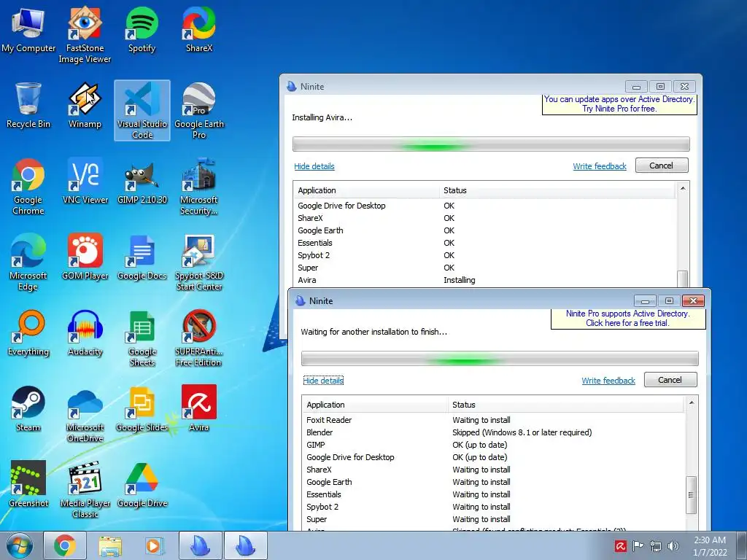The image size is (747, 560).
Task: Select Google Earth row in back Ninite list
Action: [485, 230]
